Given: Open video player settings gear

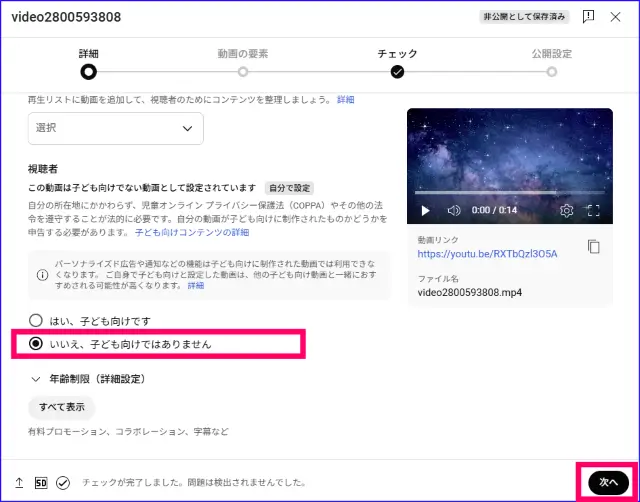Looking at the screenshot, I should click(566, 211).
